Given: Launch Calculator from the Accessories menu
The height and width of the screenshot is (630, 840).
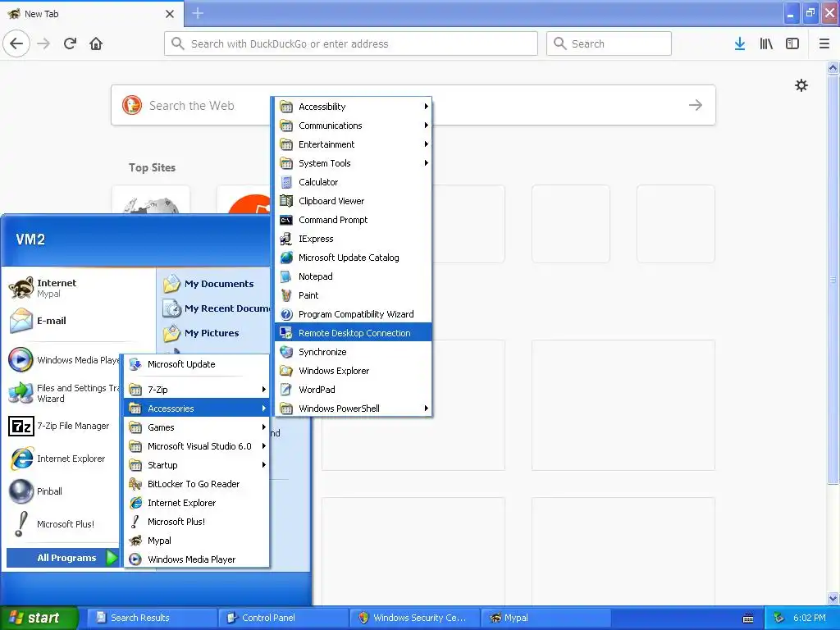Looking at the screenshot, I should (x=353, y=182).
